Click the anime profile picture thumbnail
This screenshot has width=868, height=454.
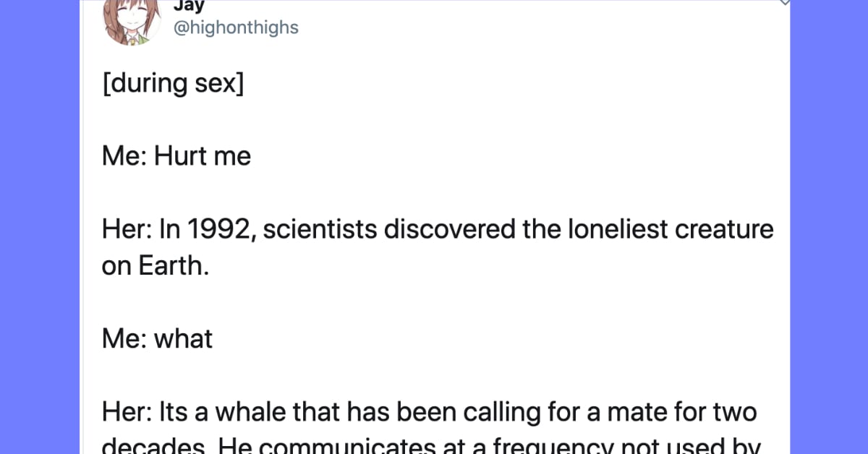click(132, 22)
